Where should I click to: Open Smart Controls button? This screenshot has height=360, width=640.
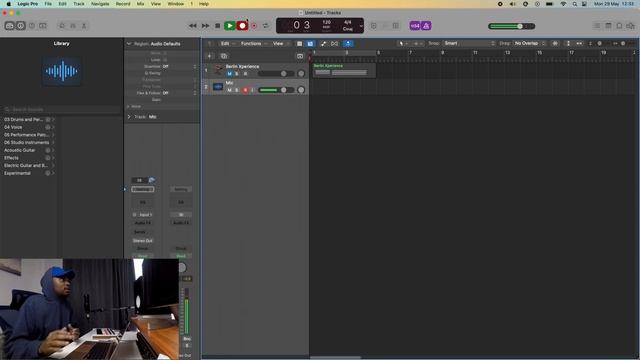pyautogui.click(x=62, y=26)
